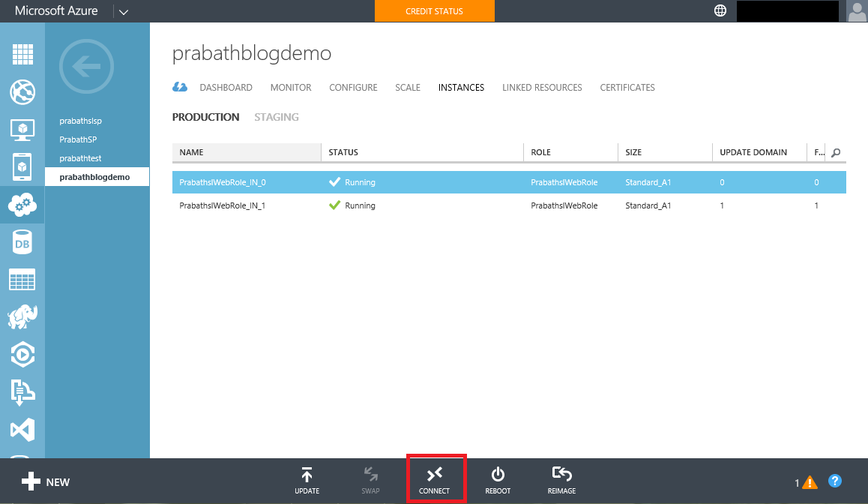Switch to the DASHBOARD tab
The width and height of the screenshot is (868, 504).
[x=226, y=88]
